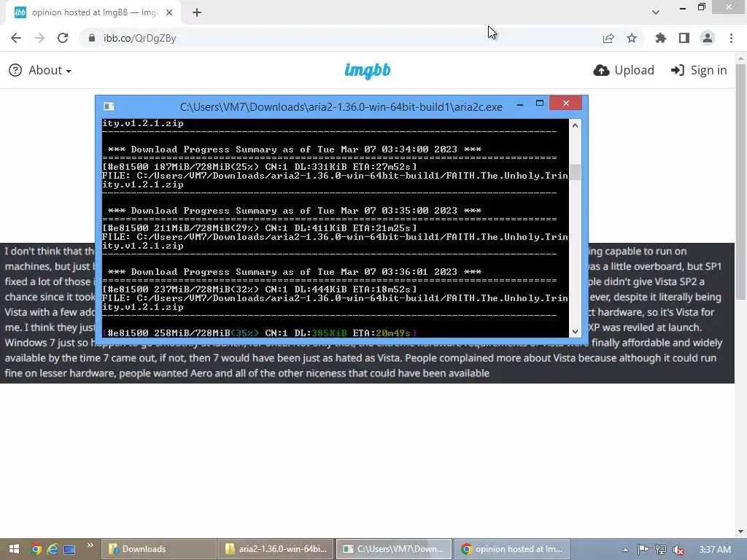
Task: Expand the quick launch overflow chevrons
Action: [90, 545]
